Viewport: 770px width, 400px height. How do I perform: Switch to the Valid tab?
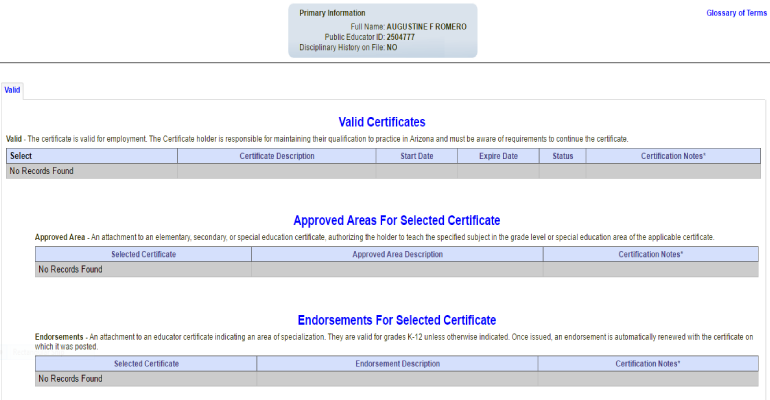[12, 90]
